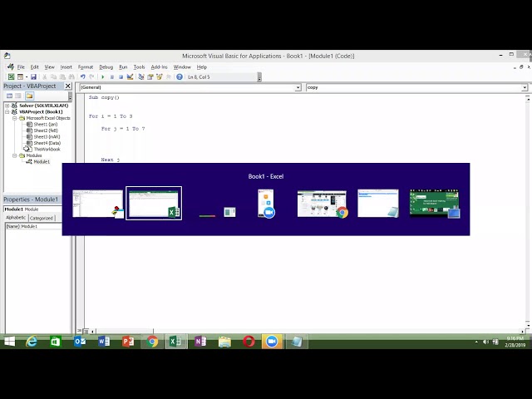Viewport: 532px width, 399px height.
Task: Open the Insert object dropdown arrow in toolbar
Action: click(26, 77)
